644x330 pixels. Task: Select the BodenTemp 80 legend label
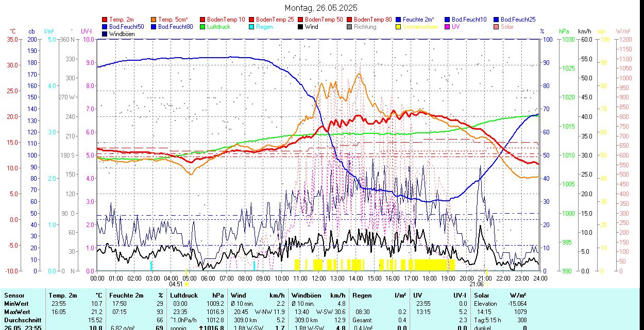pos(372,19)
